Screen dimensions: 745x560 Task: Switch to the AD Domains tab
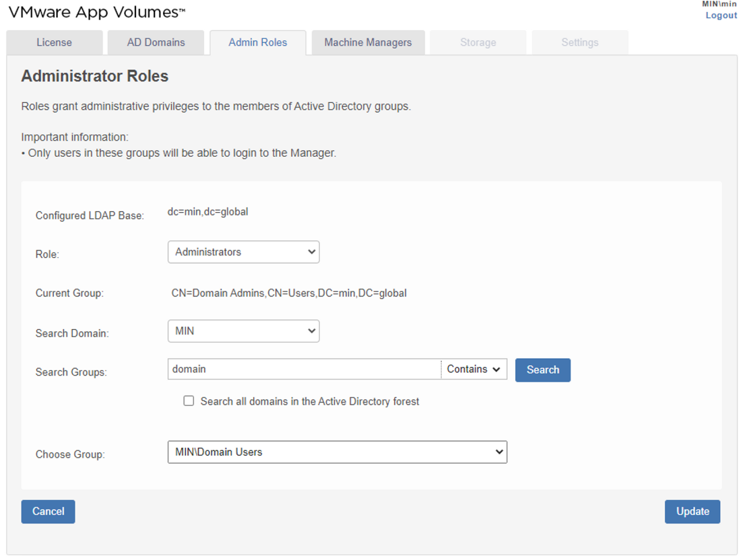(156, 42)
